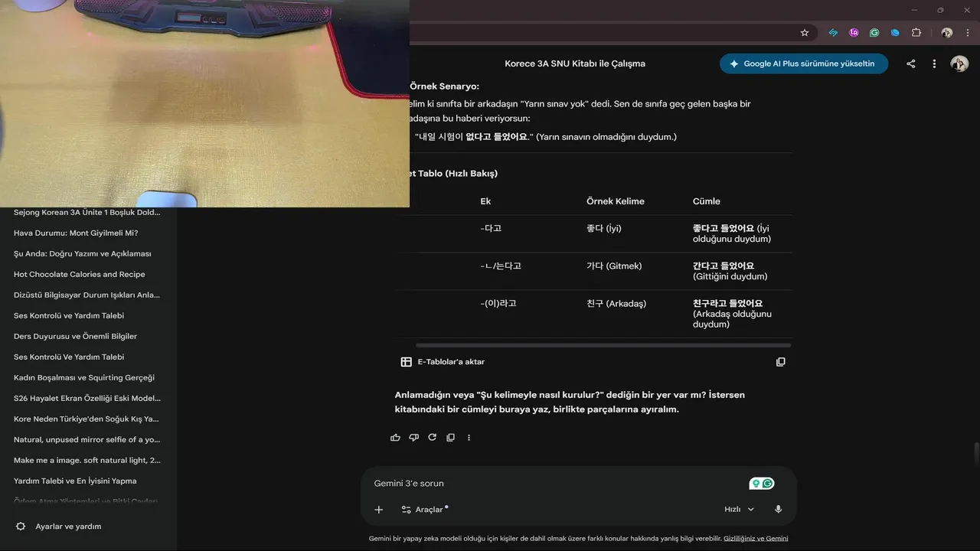Upgrade via Google AI Plus sürümüne yükseltin
980x551 pixels.
coord(804,64)
